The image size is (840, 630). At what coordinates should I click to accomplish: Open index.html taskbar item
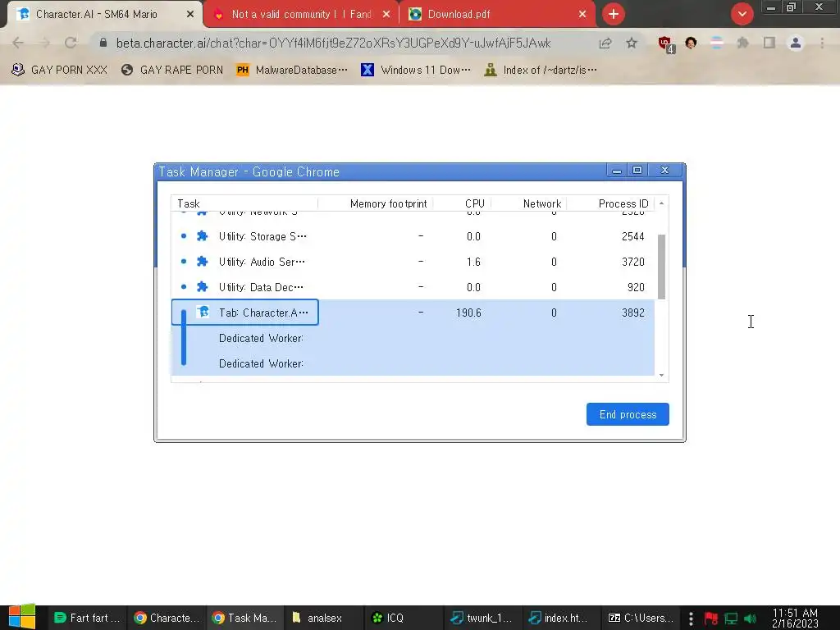click(561, 618)
